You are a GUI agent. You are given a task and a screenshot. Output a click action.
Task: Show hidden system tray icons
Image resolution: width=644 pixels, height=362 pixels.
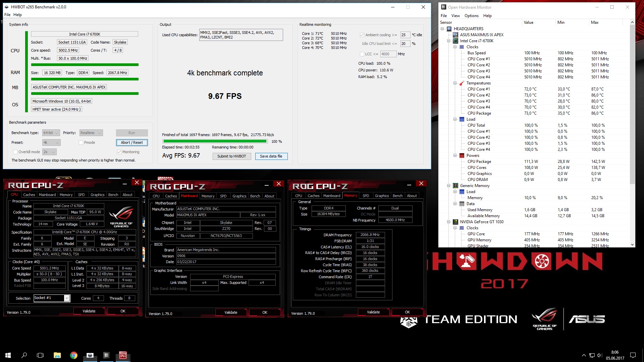point(584,355)
